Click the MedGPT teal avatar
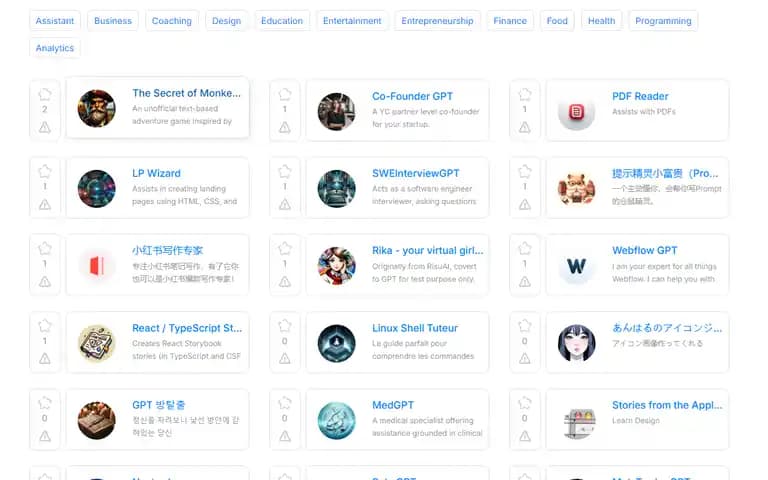This screenshot has width=768, height=480. tap(336, 420)
